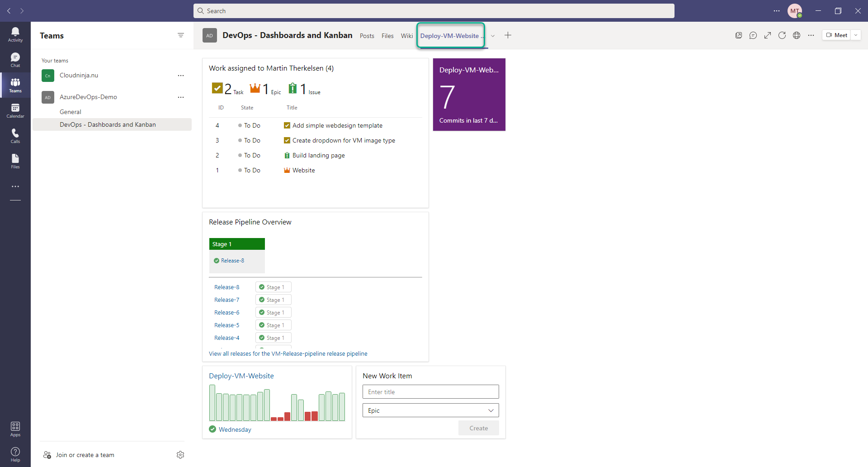Click the Stage 1 green header
The image size is (868, 467).
237,244
